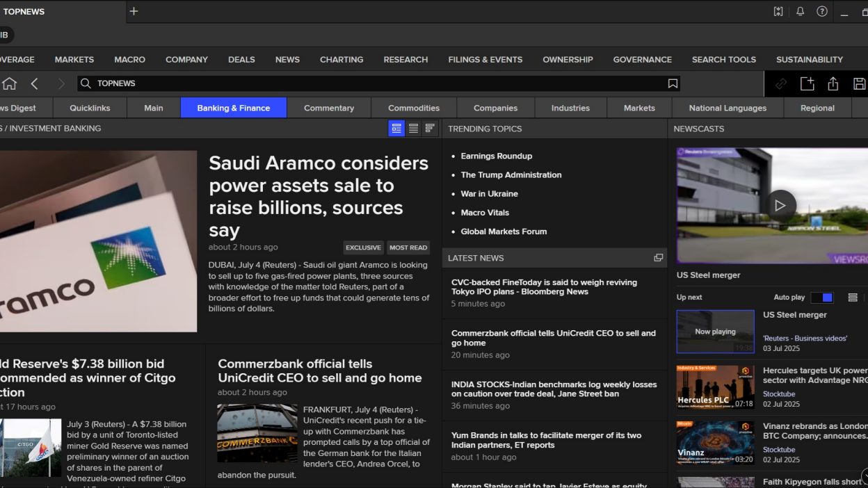Open the SUSTAINABILITY menu
Viewport: 868px width, 488px height.
[810, 60]
